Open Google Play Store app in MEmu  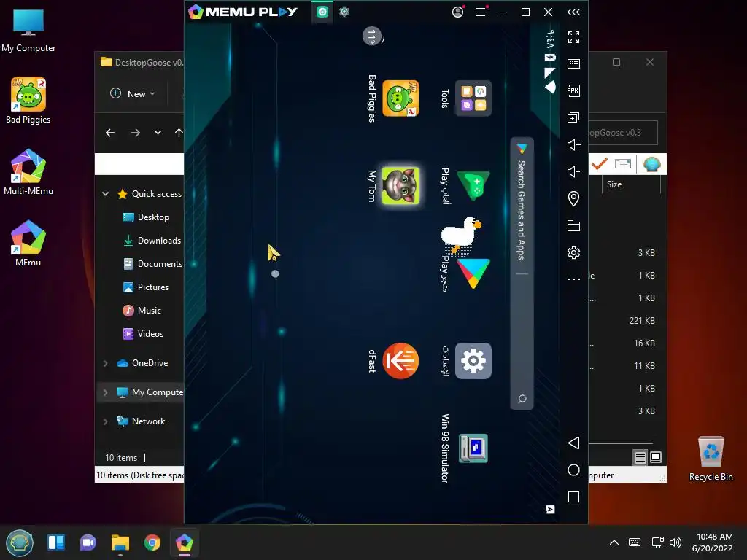pos(473,273)
